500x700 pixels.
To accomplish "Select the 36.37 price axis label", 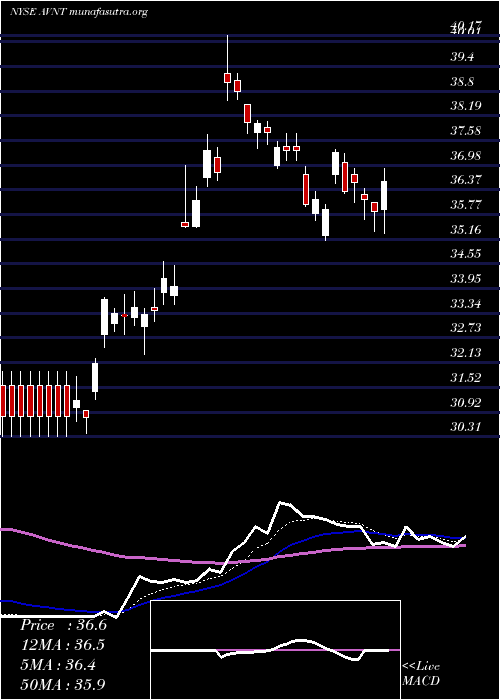I will pyautogui.click(x=466, y=180).
